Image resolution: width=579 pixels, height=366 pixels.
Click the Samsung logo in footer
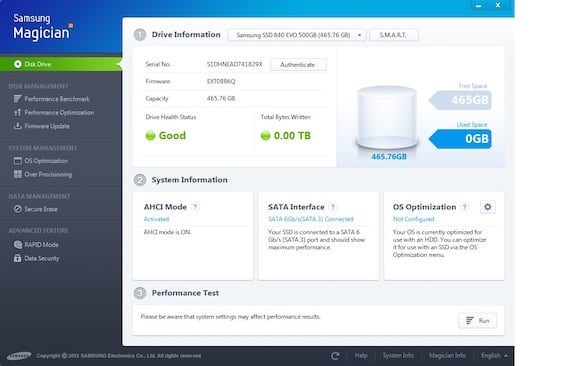(19, 356)
